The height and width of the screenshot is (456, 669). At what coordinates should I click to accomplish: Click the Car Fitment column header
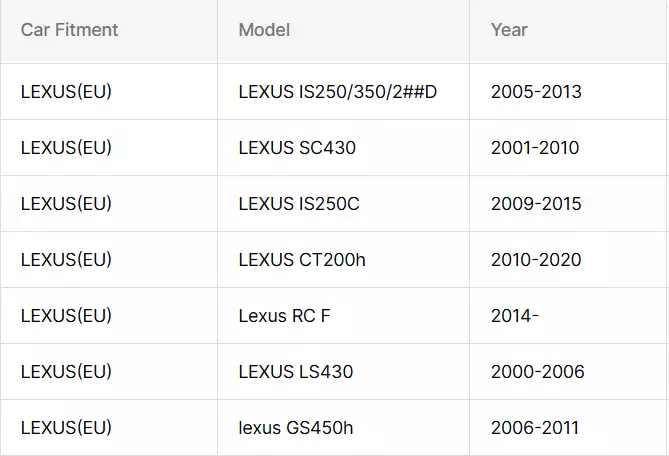coord(69,30)
